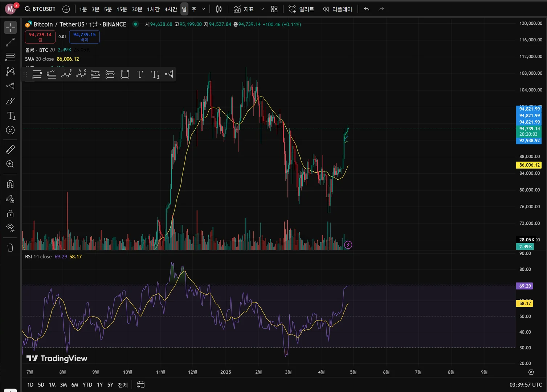Screen dimensions: 547x392
Task: Activate the zoom in tool
Action: point(10,164)
